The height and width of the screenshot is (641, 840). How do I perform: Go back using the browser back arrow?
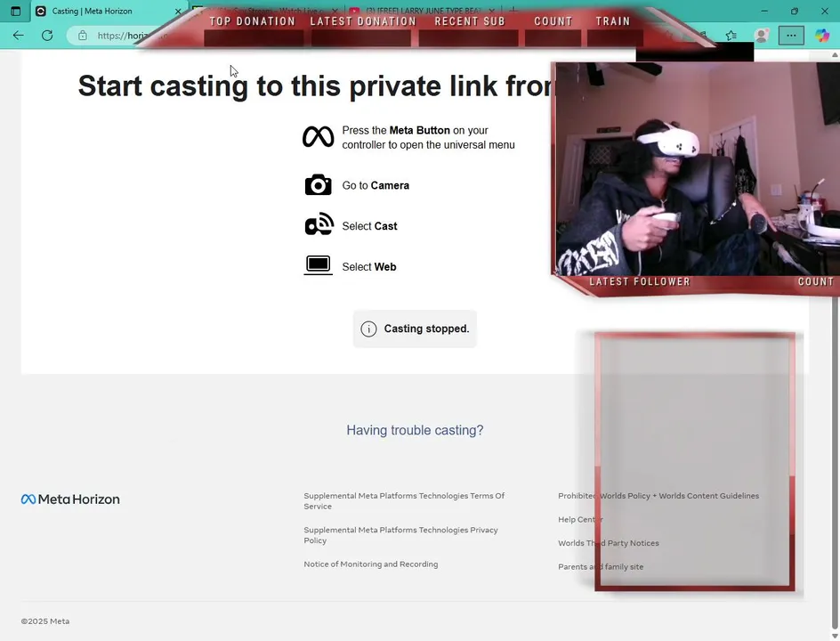(x=18, y=36)
